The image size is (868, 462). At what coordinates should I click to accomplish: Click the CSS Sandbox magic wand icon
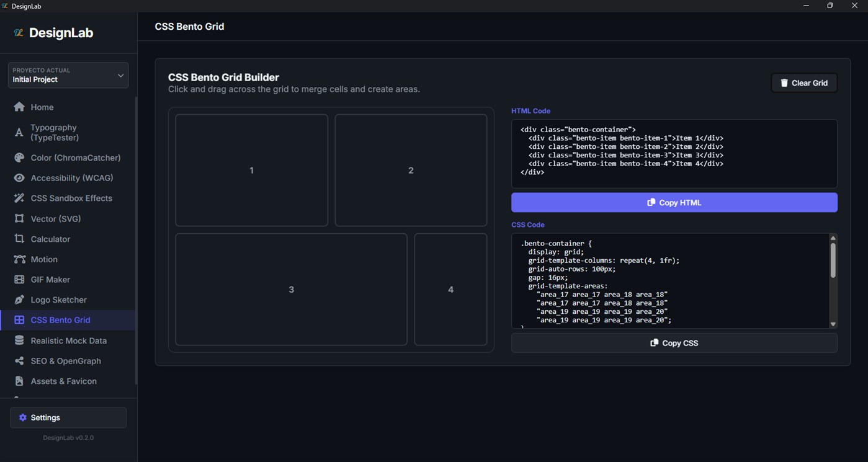point(19,198)
